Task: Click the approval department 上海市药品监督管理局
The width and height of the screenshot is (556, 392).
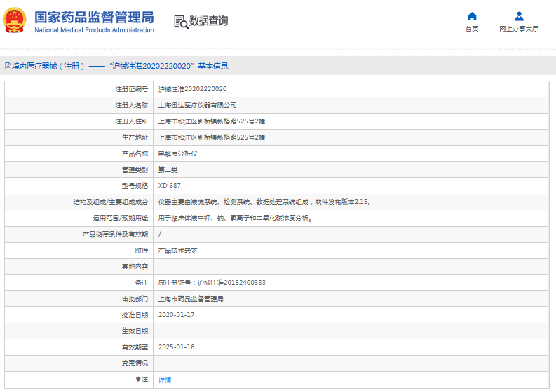Action: [x=191, y=299]
